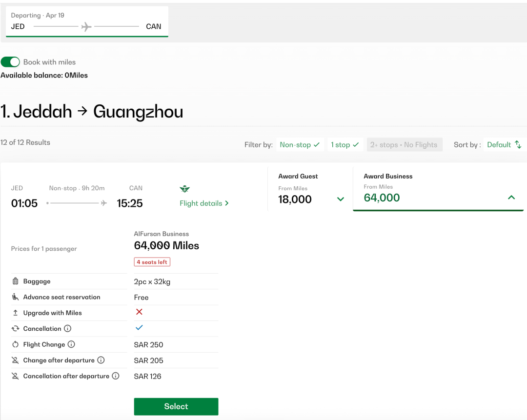Click the 12 of 12 Results text

[x=25, y=142]
